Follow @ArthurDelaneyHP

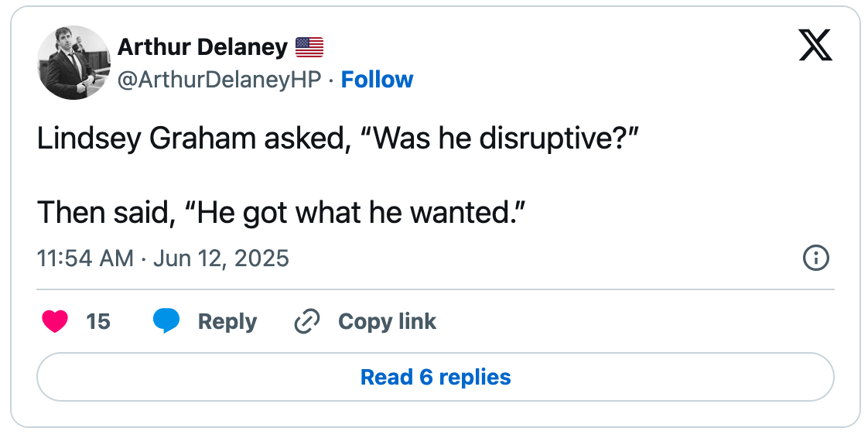[377, 80]
